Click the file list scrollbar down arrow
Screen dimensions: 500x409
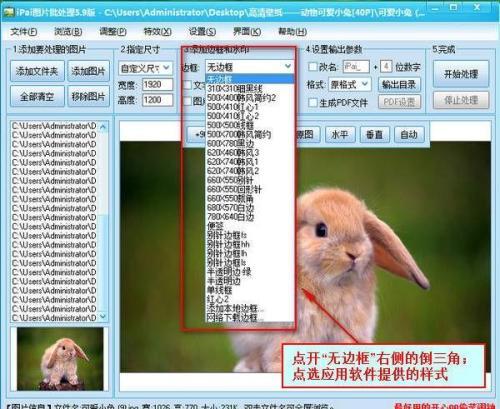pos(103,316)
